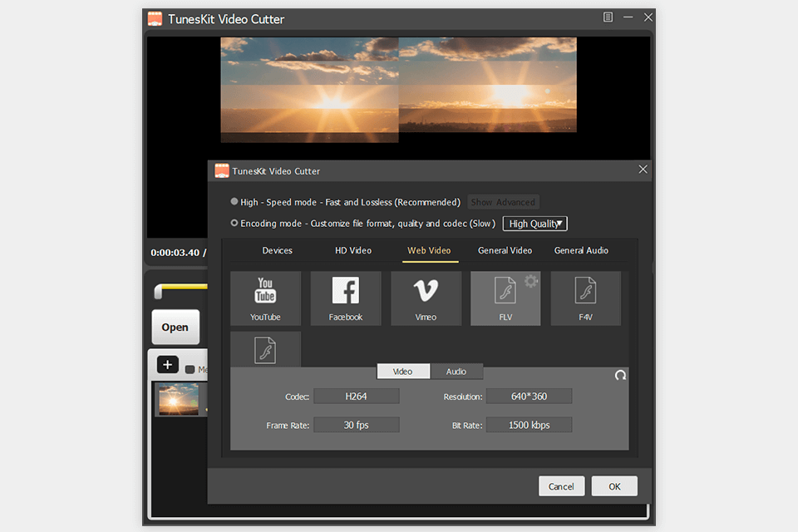The height and width of the screenshot is (532, 798).
Task: Reset parameters with circular refresh icon
Action: point(620,376)
